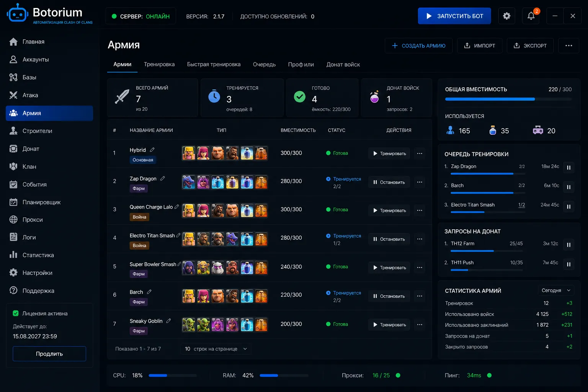The image size is (588, 392).
Task: Open Строители in the sidebar
Action: (x=49, y=131)
